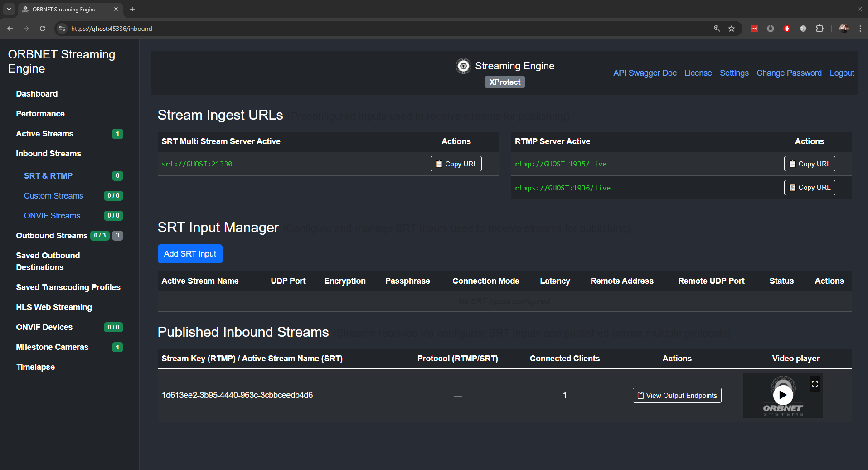868x470 pixels.
Task: Open Outbound Streams in sidebar
Action: [x=52, y=236]
